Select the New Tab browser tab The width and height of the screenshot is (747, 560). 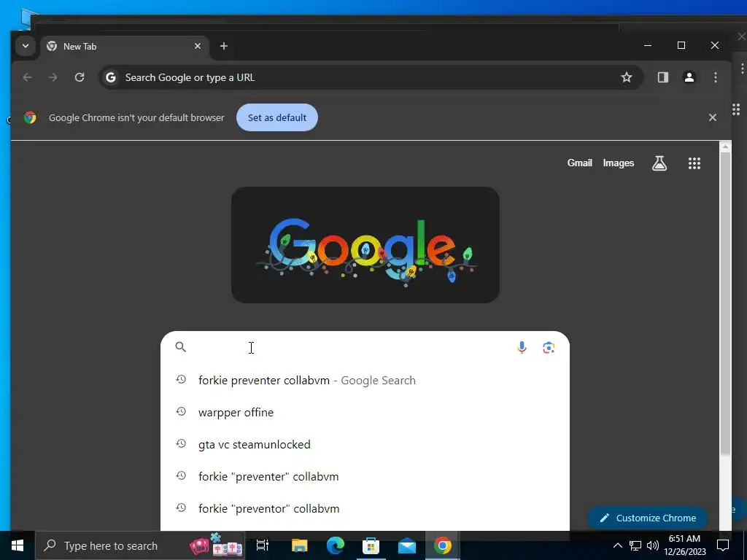pyautogui.click(x=125, y=46)
